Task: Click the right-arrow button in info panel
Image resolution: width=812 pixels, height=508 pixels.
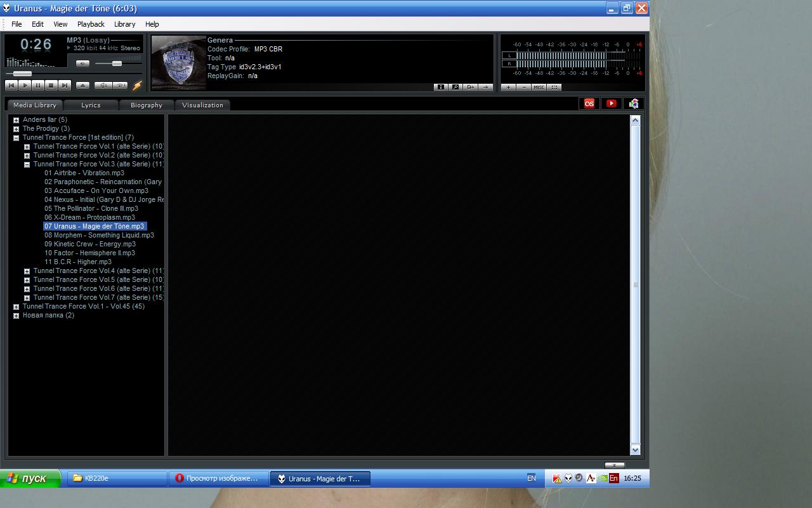Action: [486, 87]
